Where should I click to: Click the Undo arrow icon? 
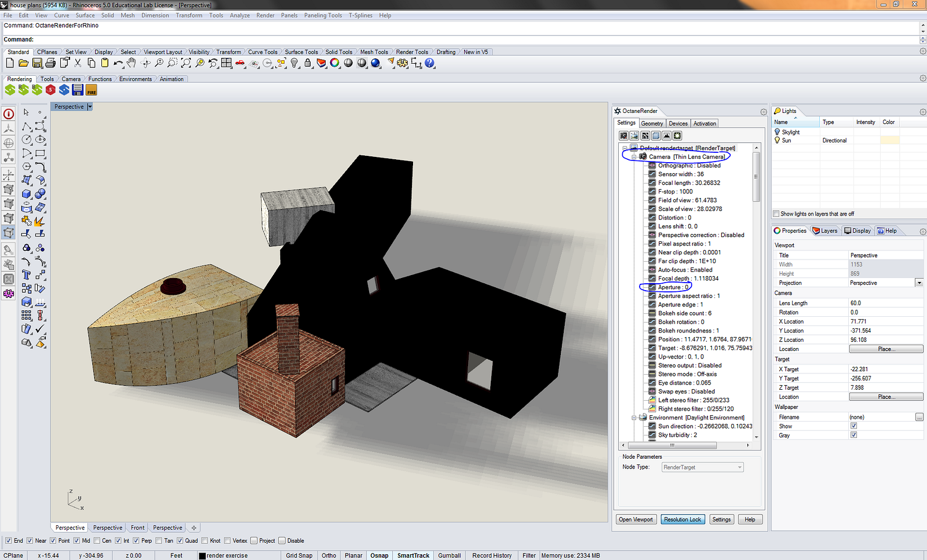click(x=118, y=63)
